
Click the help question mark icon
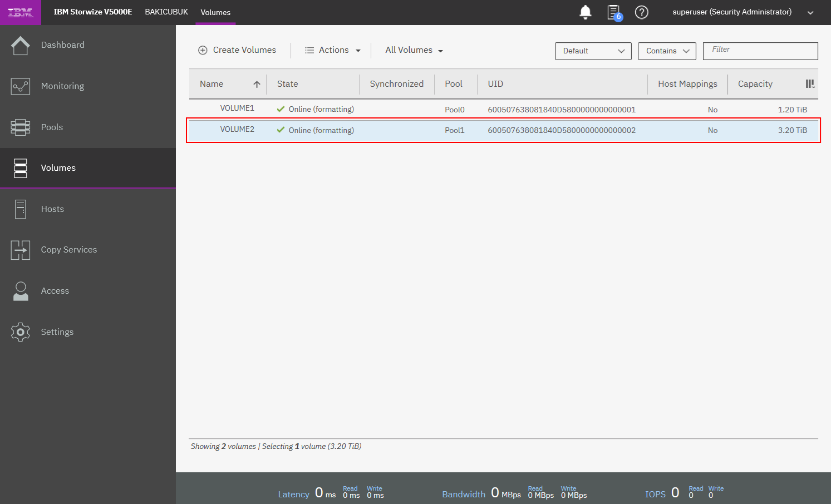coord(641,12)
